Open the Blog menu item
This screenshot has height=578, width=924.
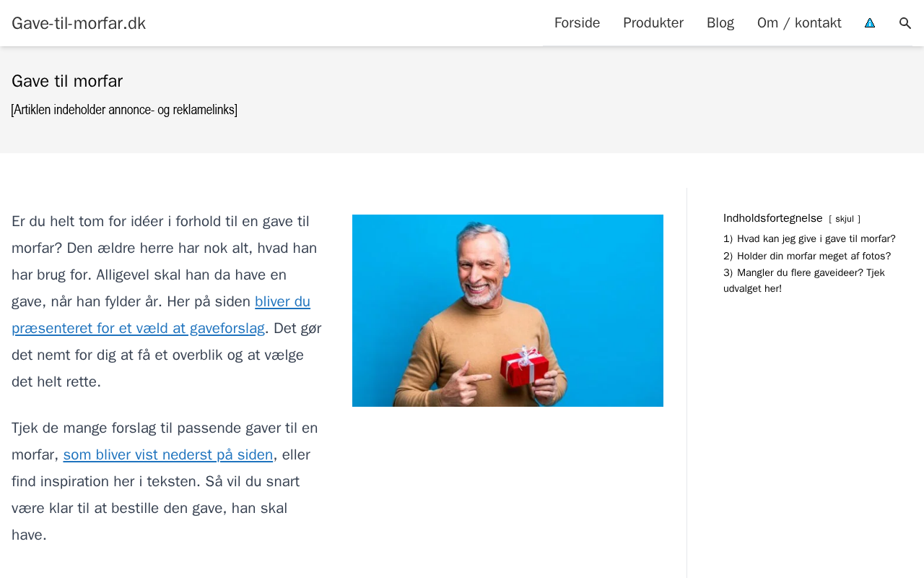[720, 23]
